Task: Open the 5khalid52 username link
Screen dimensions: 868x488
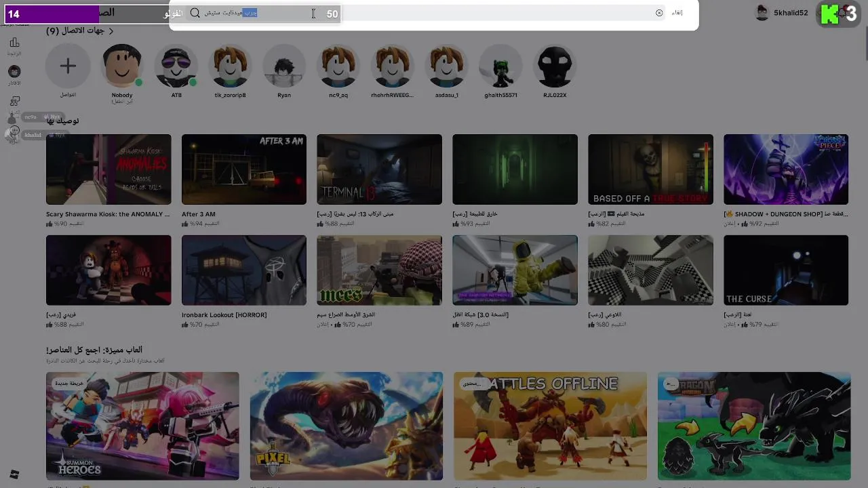Action: tap(791, 13)
